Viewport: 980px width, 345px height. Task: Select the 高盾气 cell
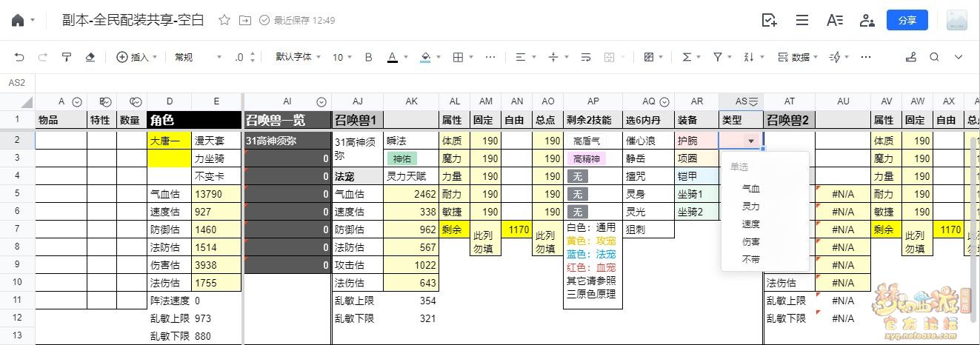coord(593,140)
